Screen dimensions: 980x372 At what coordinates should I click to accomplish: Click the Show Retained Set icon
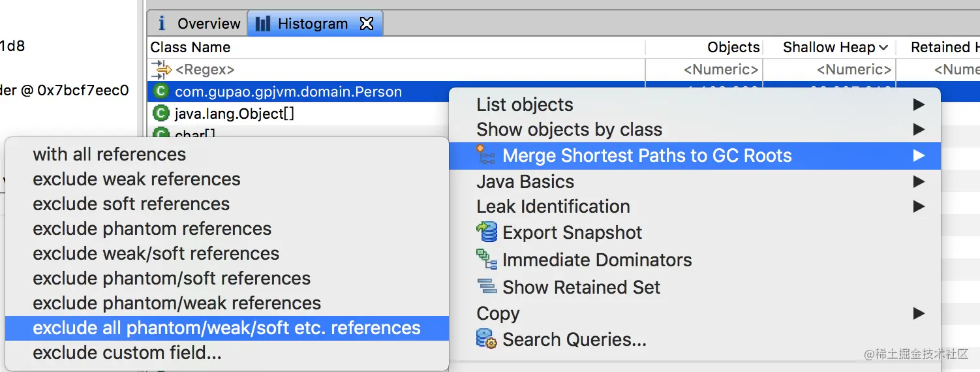click(487, 287)
